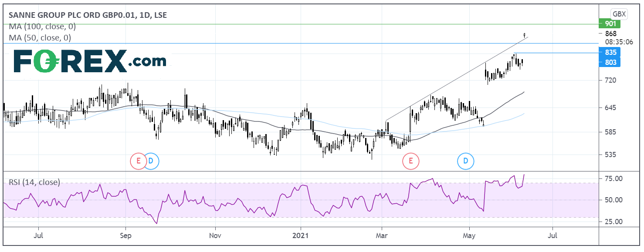This screenshot has width=644, height=252.
Task: Select the GBX currency badge
Action: point(619,14)
